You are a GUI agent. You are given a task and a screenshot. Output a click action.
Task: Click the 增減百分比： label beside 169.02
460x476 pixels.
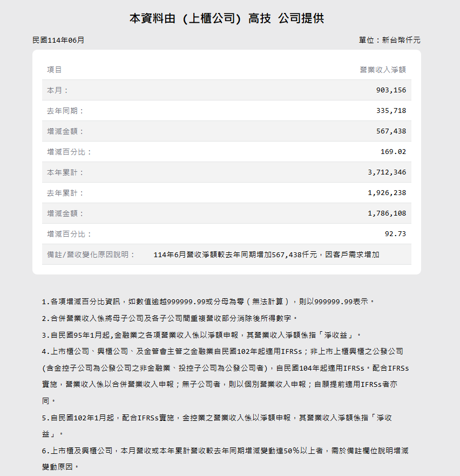coord(69,152)
